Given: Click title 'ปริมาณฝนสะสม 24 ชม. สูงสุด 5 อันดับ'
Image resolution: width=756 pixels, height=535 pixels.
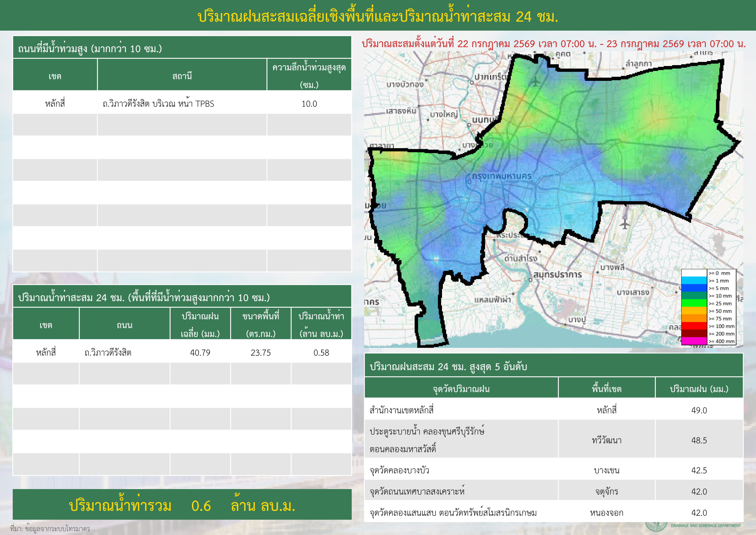Looking at the screenshot, I should (x=448, y=366).
